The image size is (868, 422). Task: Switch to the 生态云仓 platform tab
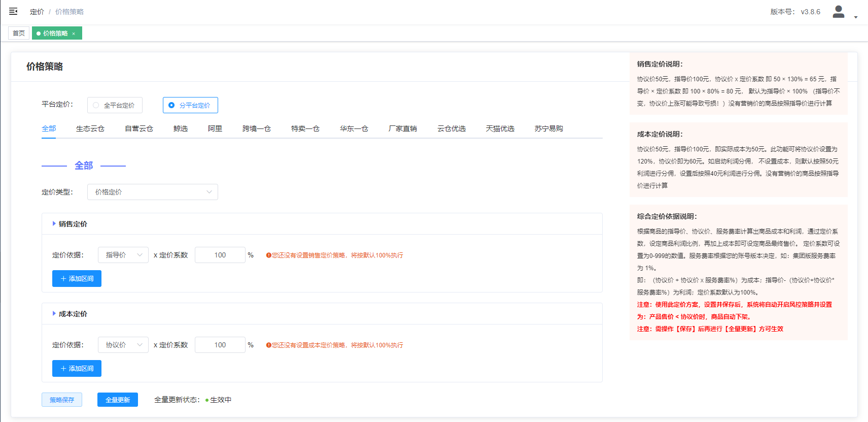coord(90,128)
